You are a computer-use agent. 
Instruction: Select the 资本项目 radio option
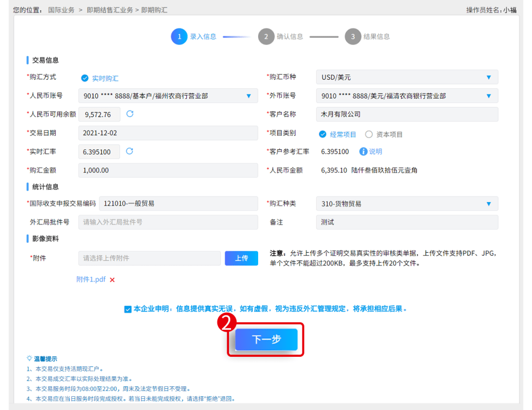pyautogui.click(x=369, y=134)
